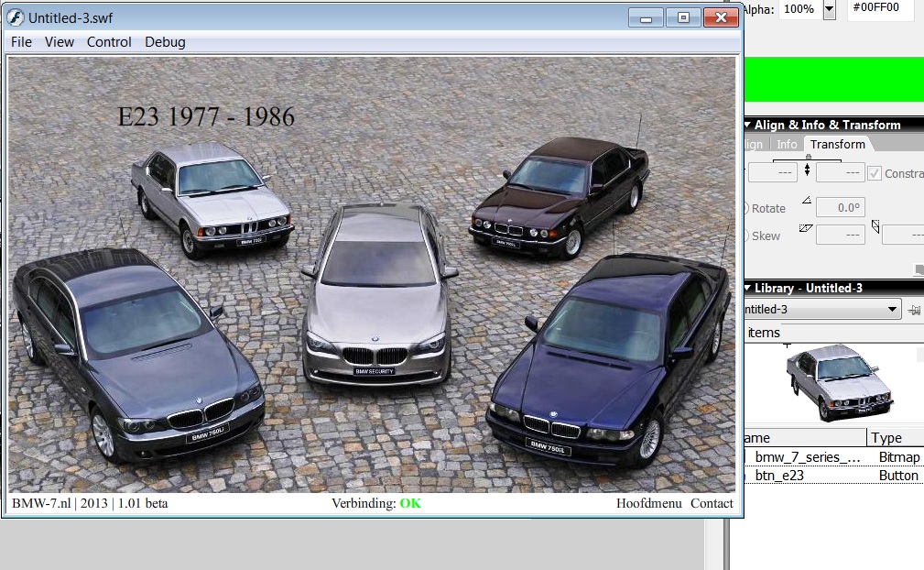The width and height of the screenshot is (924, 570).
Task: Click the copy-and-apply-transform icon at the Transform panel corner
Action: 919,269
